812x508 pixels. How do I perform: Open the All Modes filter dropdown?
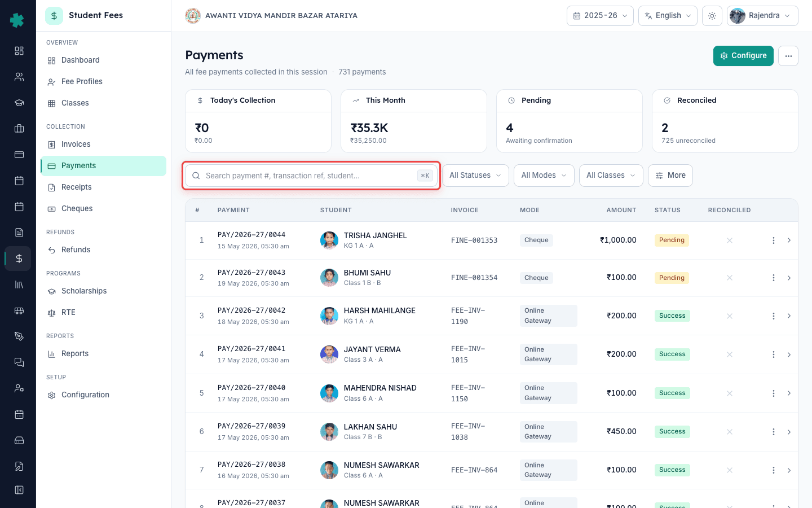tap(544, 176)
